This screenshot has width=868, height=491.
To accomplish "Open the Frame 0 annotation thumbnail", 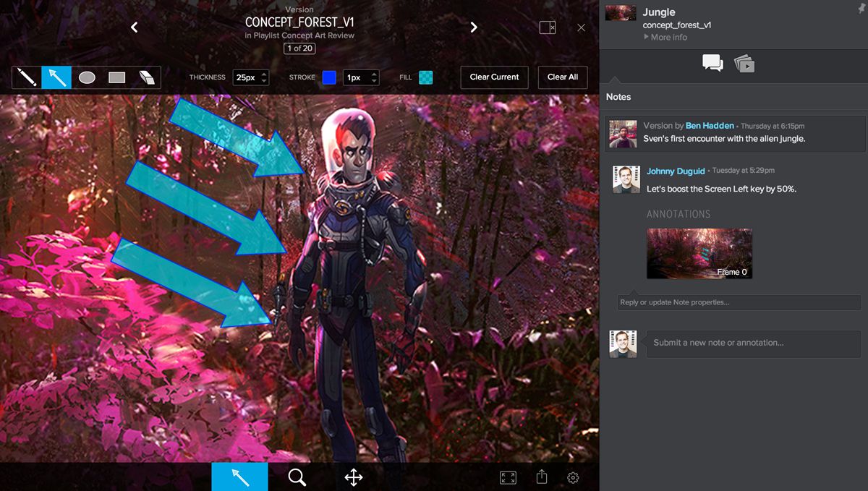I will [x=699, y=254].
